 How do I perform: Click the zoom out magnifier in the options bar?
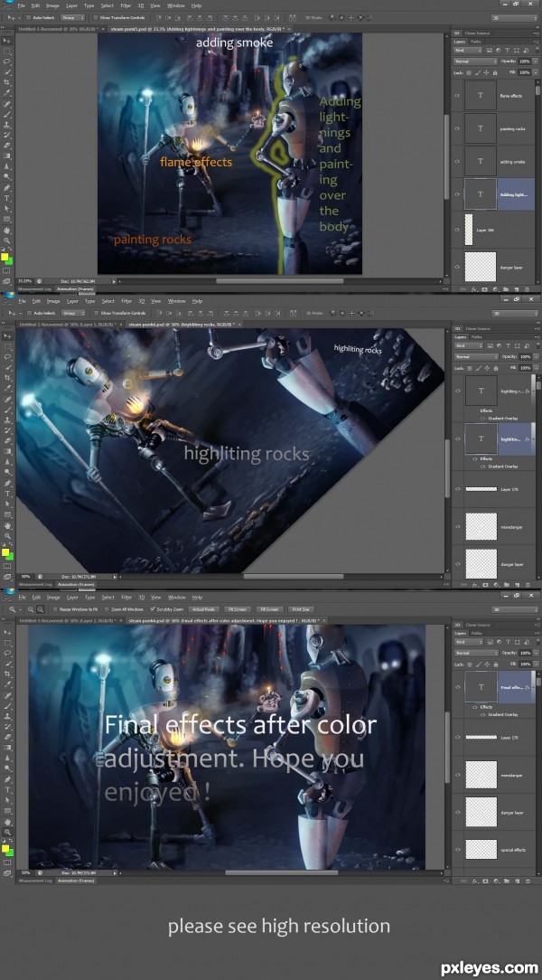click(41, 608)
